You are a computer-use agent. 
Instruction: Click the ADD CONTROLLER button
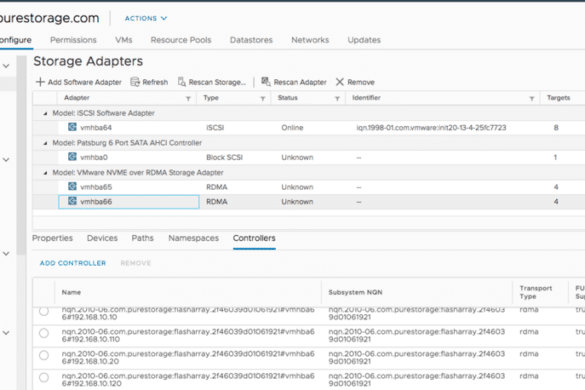tap(73, 263)
